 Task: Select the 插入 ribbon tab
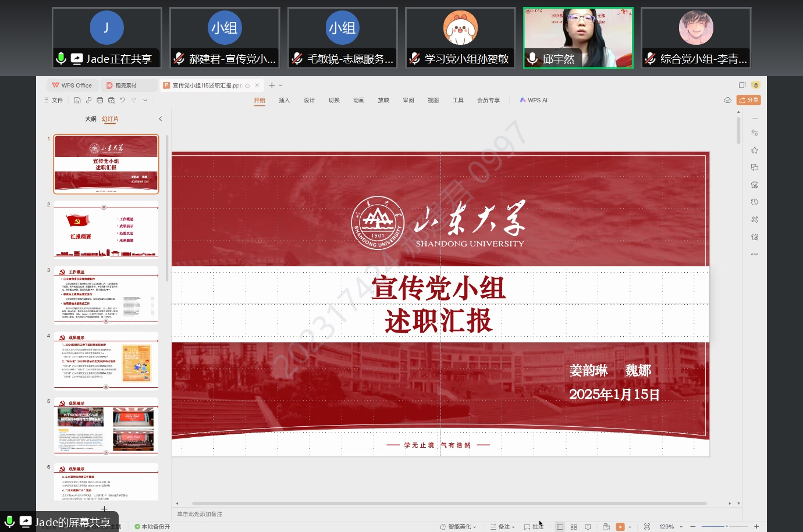coord(284,100)
